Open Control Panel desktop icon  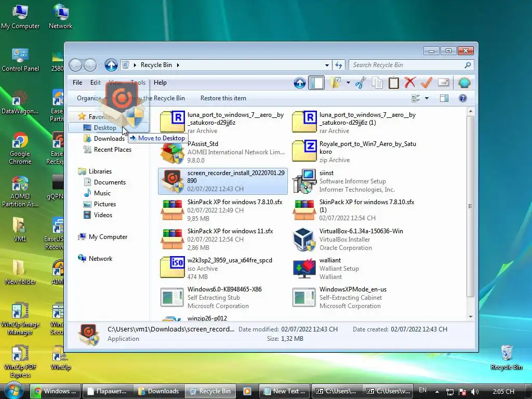tap(20, 60)
